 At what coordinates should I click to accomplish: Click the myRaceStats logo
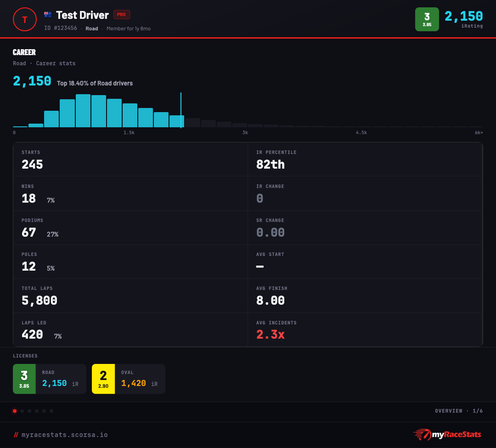[447, 434]
